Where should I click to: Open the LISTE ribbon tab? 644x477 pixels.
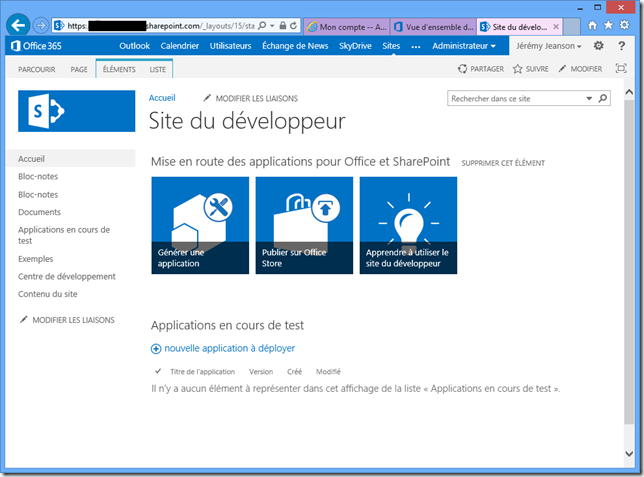[158, 69]
